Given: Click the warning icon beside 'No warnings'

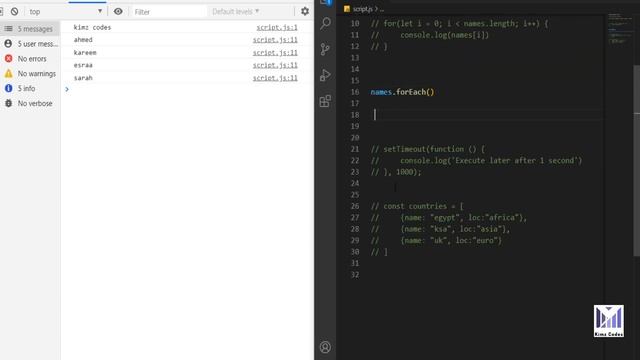Looking at the screenshot, I should 8,73.
